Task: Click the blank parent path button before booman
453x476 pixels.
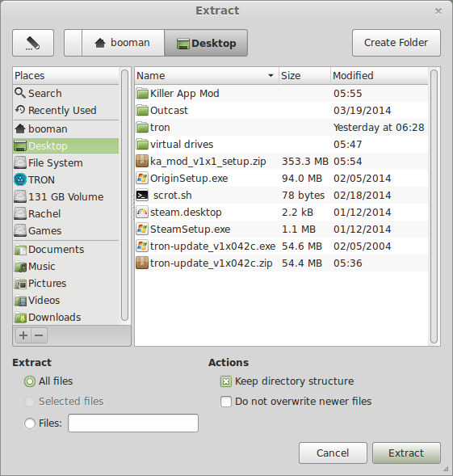Action: point(73,43)
